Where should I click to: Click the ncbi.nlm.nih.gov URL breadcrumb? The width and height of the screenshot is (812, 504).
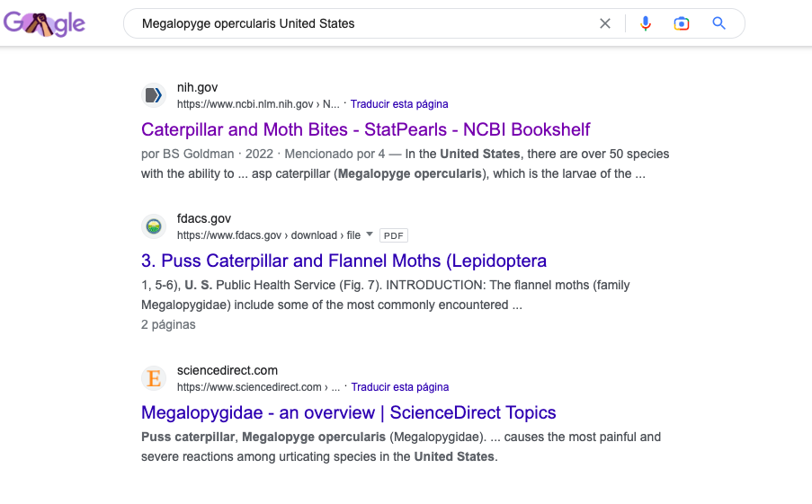pos(258,104)
